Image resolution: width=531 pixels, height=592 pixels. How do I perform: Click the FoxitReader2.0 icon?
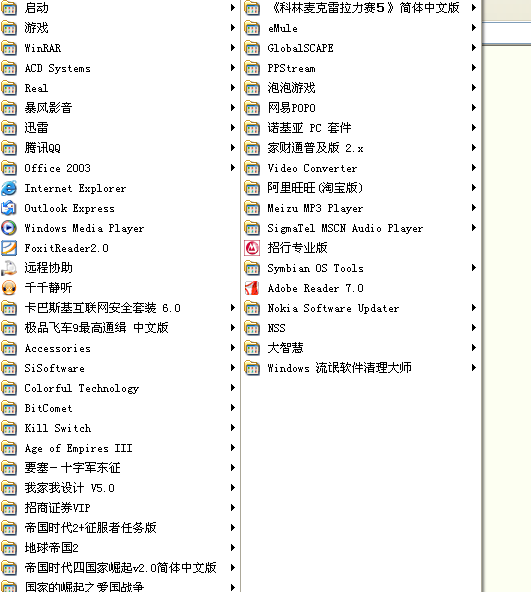[x=9, y=248]
